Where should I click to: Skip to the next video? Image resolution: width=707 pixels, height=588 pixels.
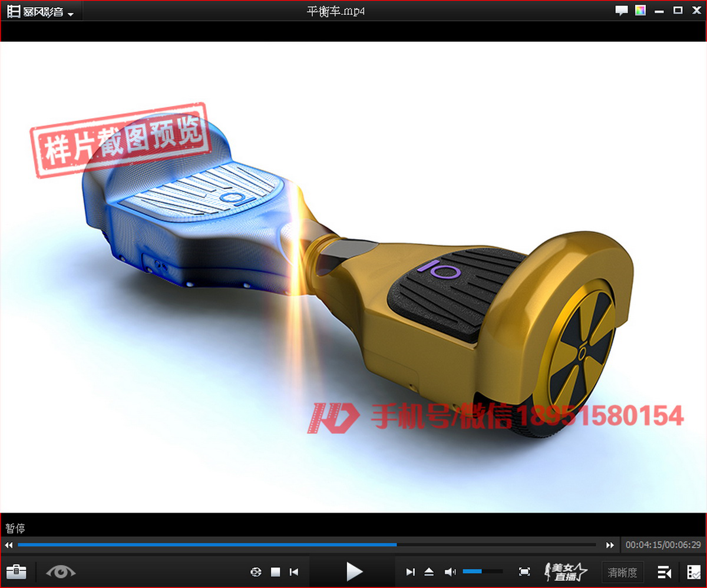tap(411, 572)
